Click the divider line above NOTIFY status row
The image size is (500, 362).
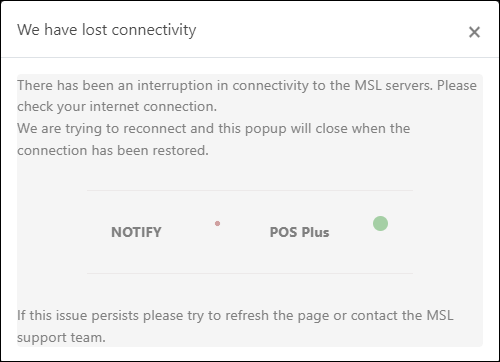coord(250,190)
